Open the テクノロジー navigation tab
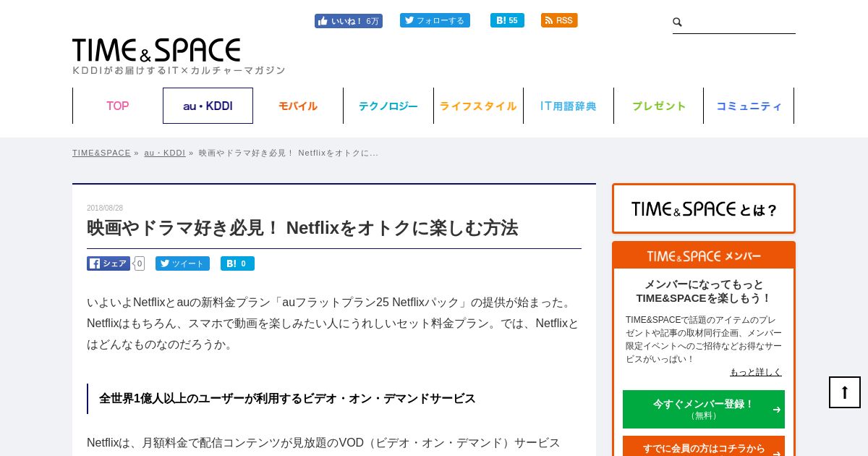 tap(388, 106)
